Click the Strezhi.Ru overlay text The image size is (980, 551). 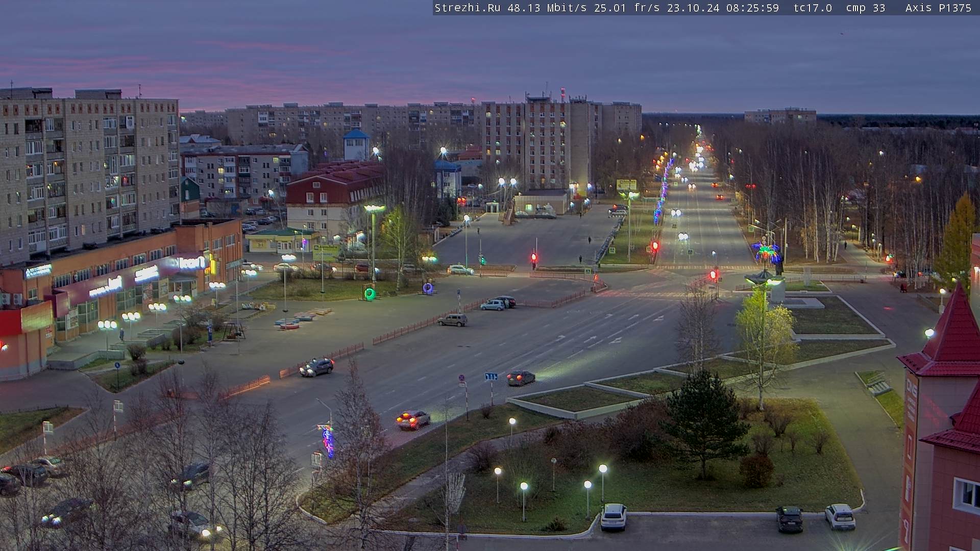click(x=467, y=8)
